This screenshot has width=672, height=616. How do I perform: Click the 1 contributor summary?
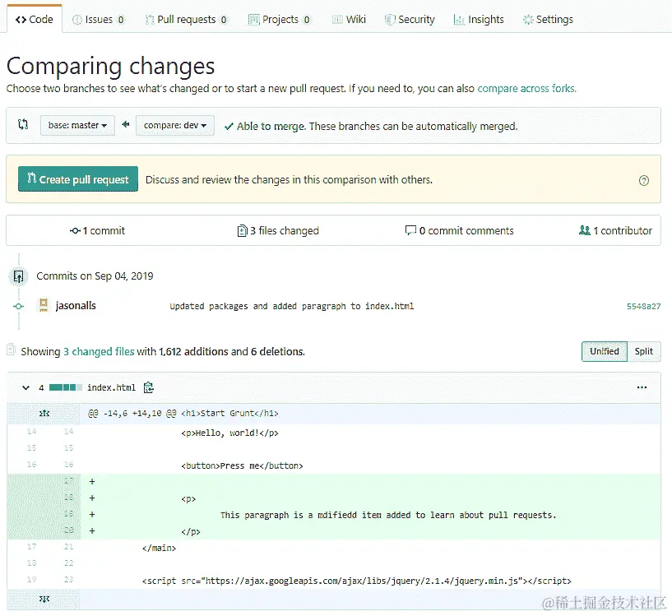click(x=615, y=230)
